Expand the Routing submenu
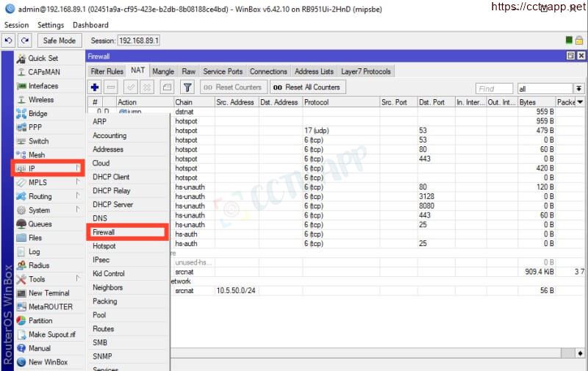 point(40,196)
